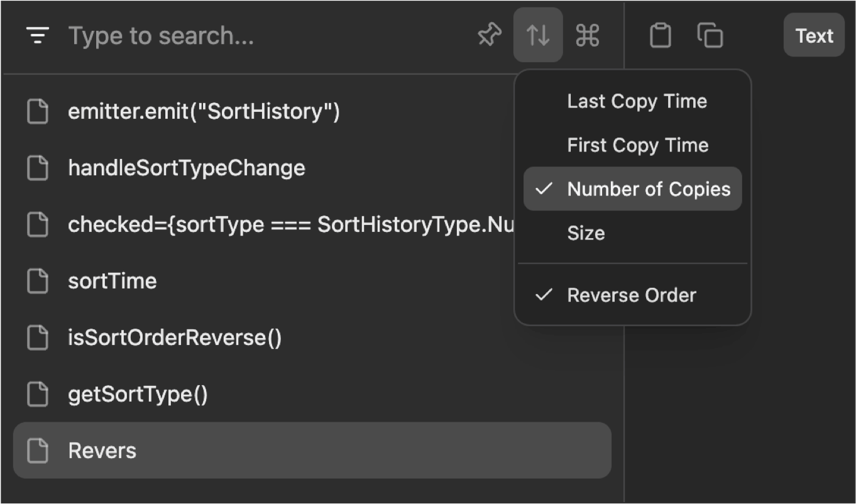Image resolution: width=856 pixels, height=504 pixels.
Task: Click the filter icon beside the search field
Action: click(38, 35)
